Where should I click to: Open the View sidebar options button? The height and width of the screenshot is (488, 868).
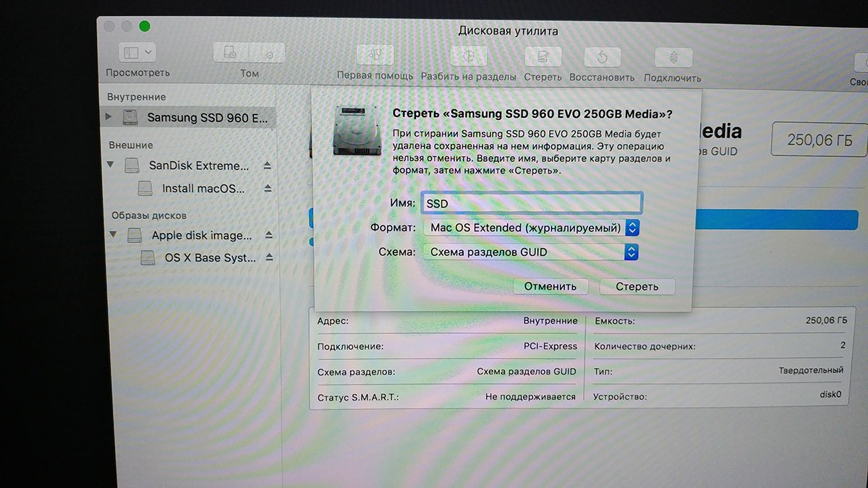click(x=137, y=53)
